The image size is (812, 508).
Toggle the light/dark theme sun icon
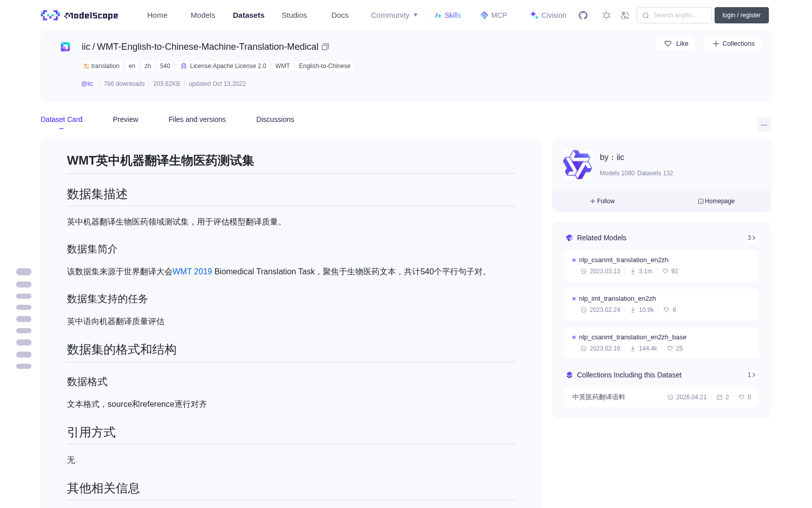point(606,15)
